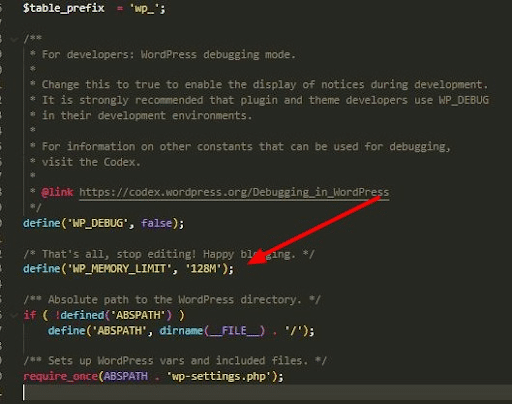Select the false keyword in WP_DEBUG define
Viewport: 512px width, 404px height.
pyautogui.click(x=156, y=223)
